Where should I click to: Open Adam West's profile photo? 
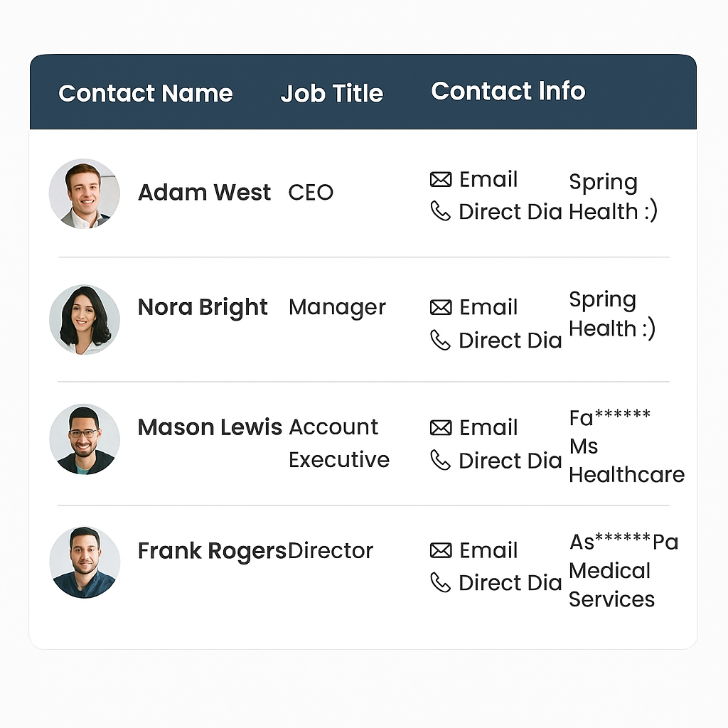click(85, 193)
